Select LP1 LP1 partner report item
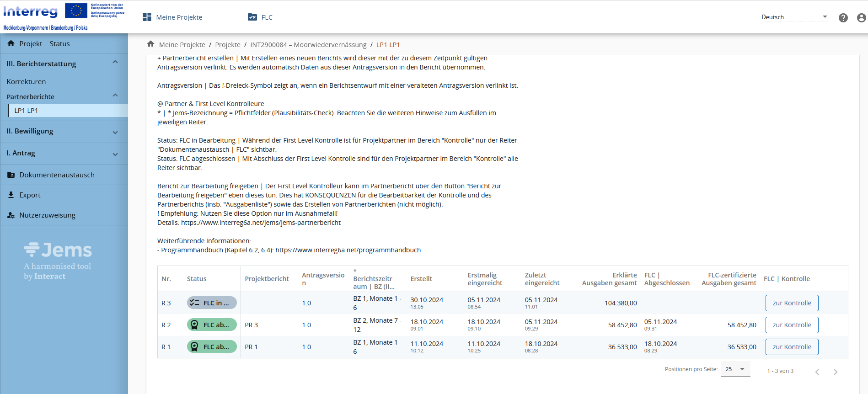868x394 pixels. click(26, 111)
